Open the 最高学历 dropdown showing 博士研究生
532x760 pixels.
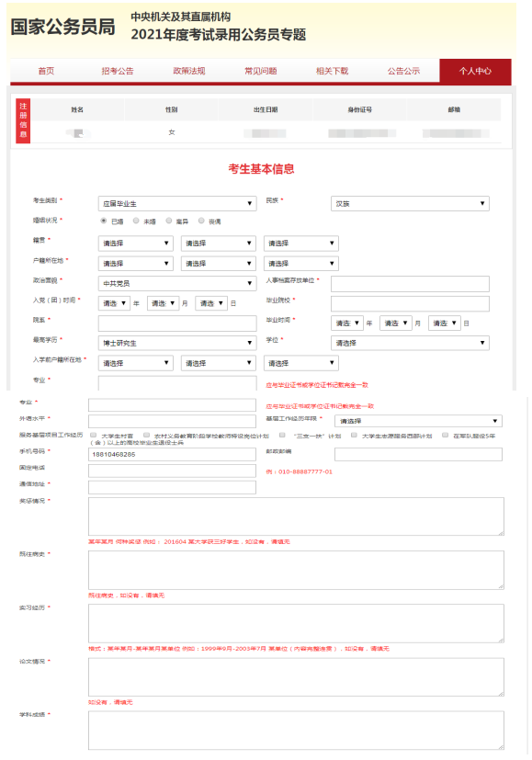176,343
